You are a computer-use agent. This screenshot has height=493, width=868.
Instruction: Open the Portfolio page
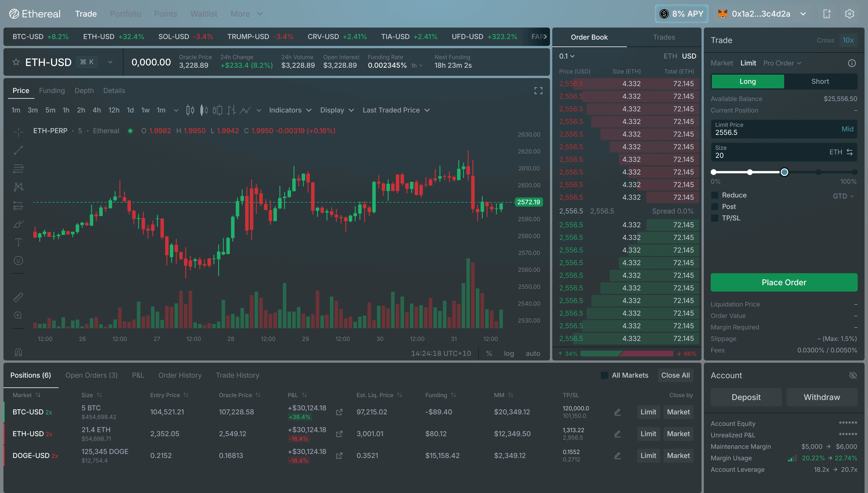[x=125, y=14]
